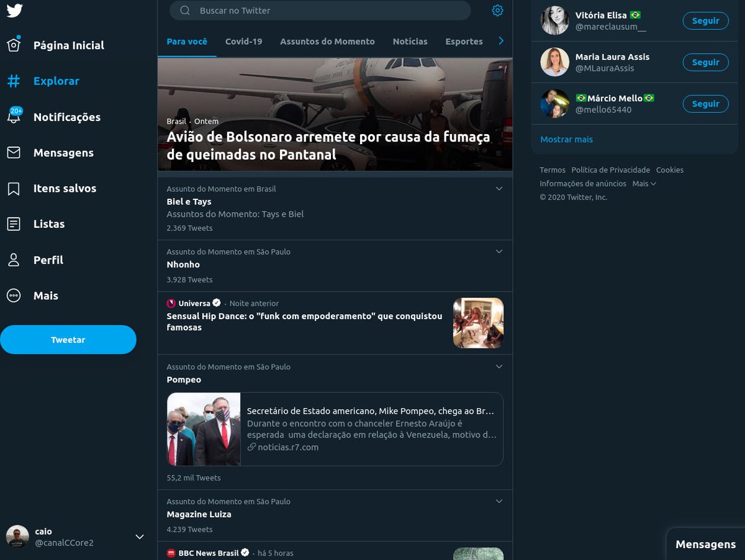Screen dimensions: 745x560
Task: Expand options for Nhonho trend
Action: pyautogui.click(x=499, y=251)
